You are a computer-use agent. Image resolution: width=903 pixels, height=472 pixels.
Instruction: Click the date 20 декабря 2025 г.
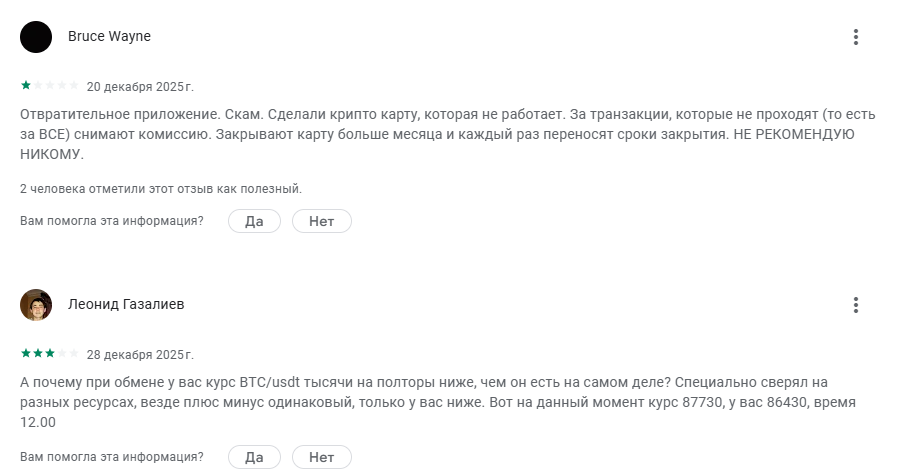[140, 87]
